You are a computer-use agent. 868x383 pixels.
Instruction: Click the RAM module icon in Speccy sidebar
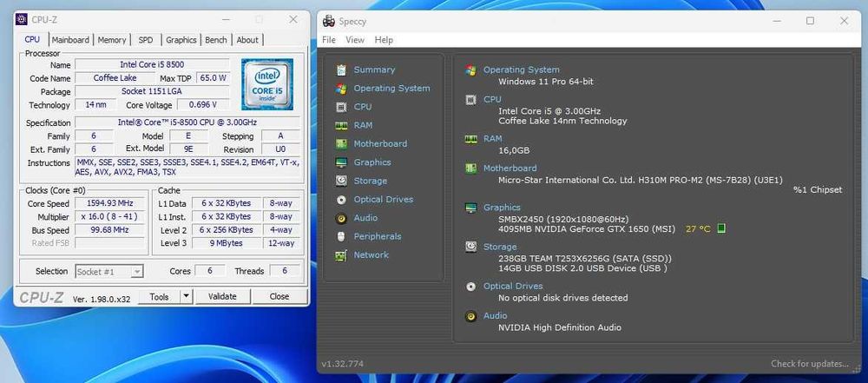tap(341, 125)
